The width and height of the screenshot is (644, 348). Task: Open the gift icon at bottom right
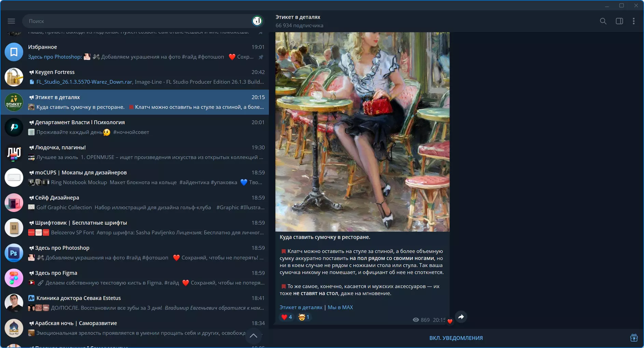tap(634, 338)
